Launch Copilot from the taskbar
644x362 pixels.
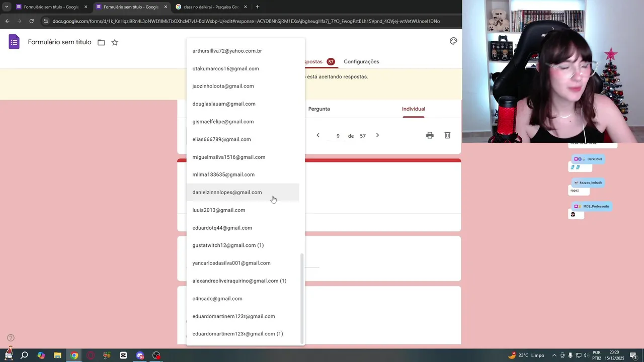coord(41,355)
